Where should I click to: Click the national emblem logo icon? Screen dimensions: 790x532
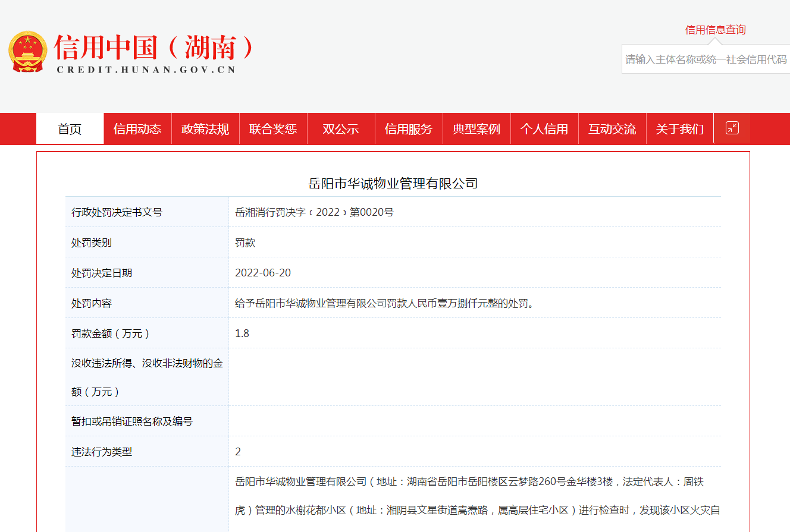click(x=27, y=52)
